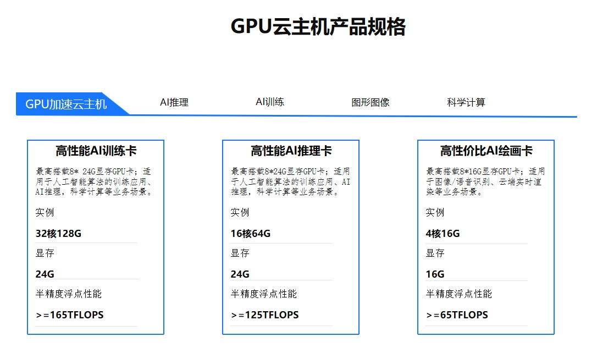Screen dimensions: 597x364
Task: Click the 高性能AI训练卡 description paragraph
Action: [94, 181]
